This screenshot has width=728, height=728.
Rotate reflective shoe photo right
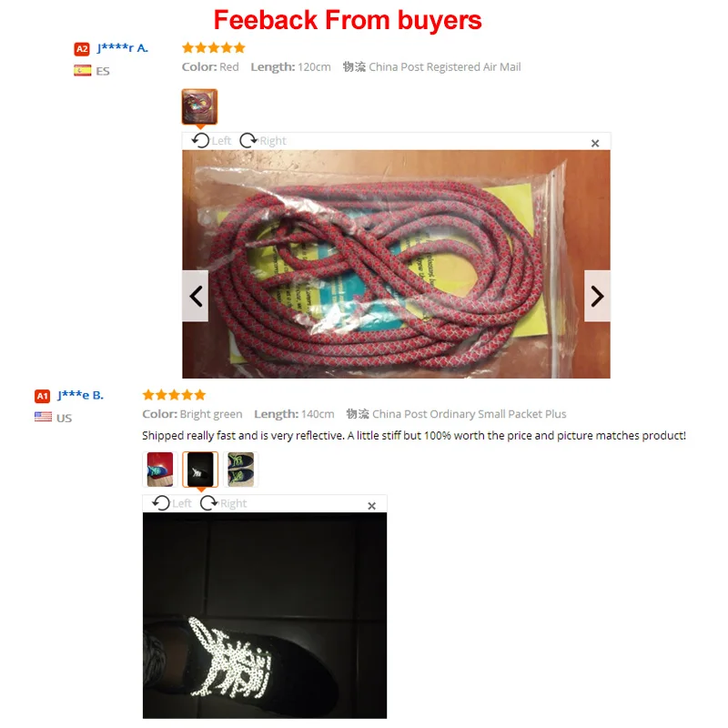223,503
